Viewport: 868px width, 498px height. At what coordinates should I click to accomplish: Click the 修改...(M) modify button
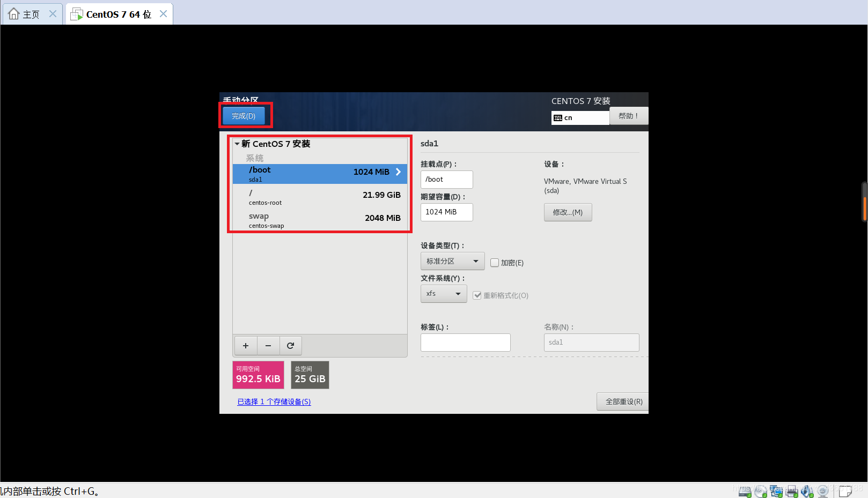pyautogui.click(x=568, y=212)
